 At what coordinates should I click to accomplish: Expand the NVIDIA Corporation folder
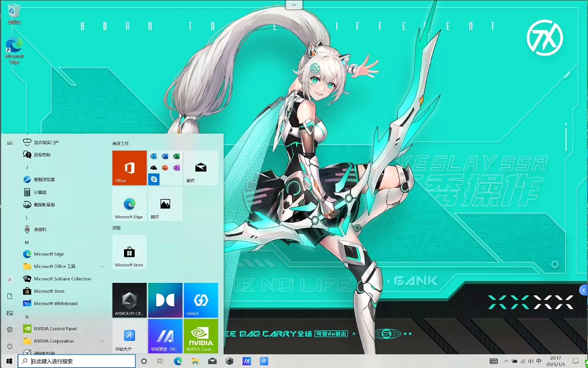63,341
